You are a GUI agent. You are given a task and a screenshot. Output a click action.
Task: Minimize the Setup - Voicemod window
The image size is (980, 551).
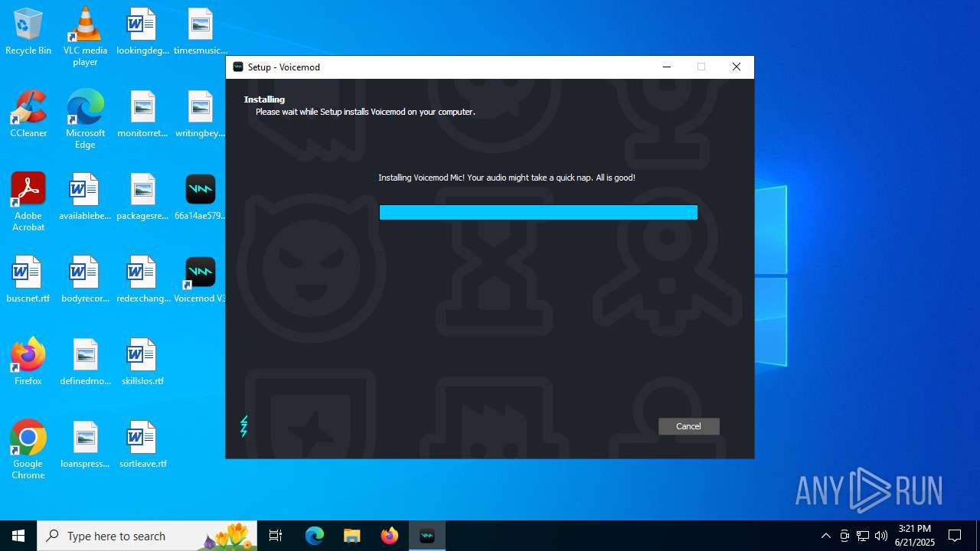(x=666, y=67)
